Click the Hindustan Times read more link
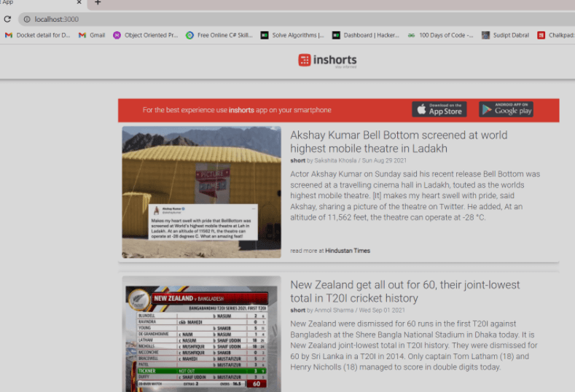The height and width of the screenshot is (392, 575). pos(348,251)
